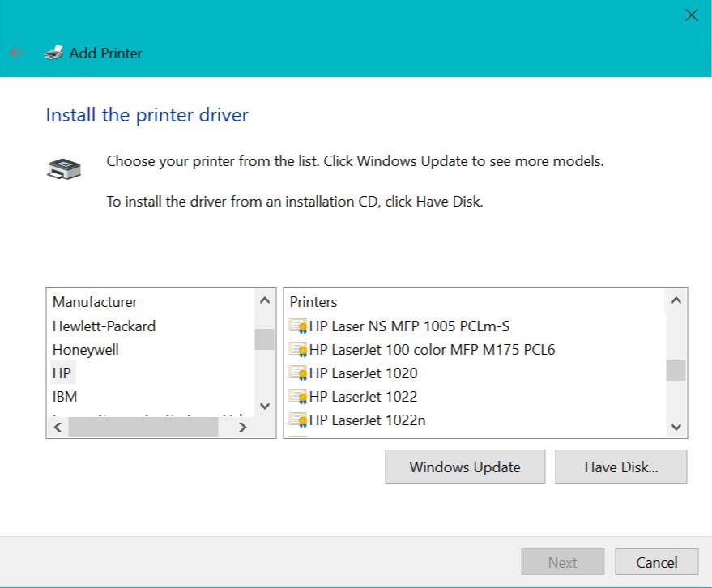Cancel the printer installation
Image resolution: width=712 pixels, height=588 pixels.
point(656,561)
